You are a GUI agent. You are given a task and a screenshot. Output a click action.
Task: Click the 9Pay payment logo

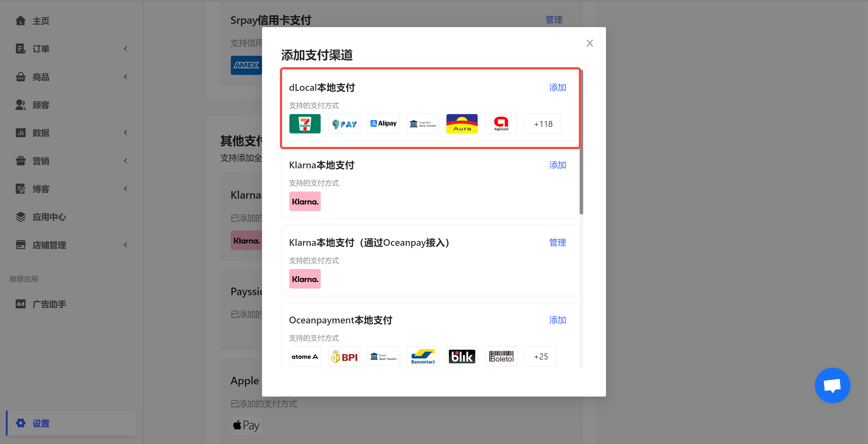point(344,124)
